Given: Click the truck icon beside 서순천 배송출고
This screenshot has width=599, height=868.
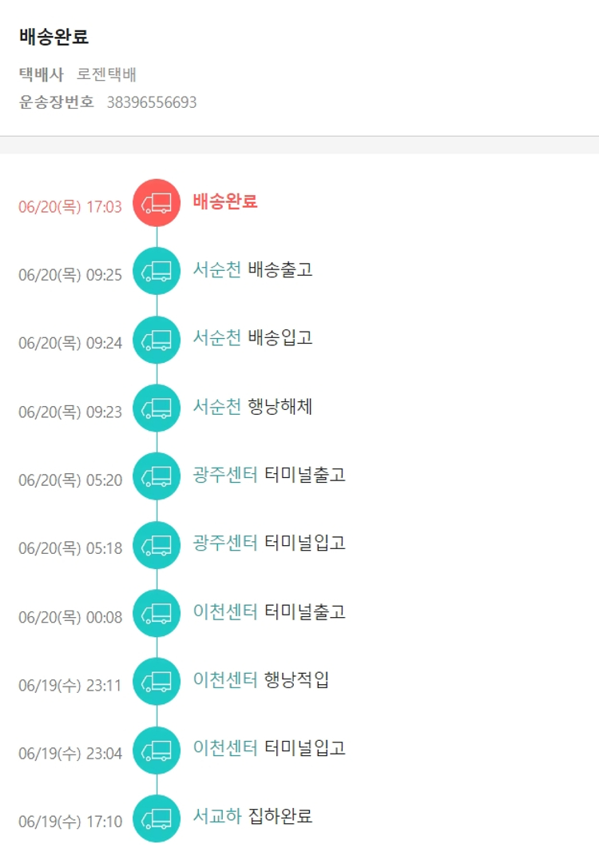Looking at the screenshot, I should click(157, 272).
